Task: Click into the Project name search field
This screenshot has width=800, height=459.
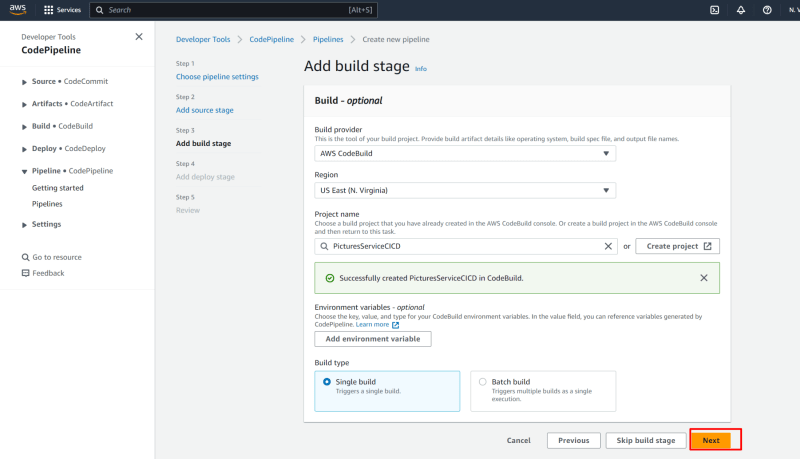Action: 465,246
